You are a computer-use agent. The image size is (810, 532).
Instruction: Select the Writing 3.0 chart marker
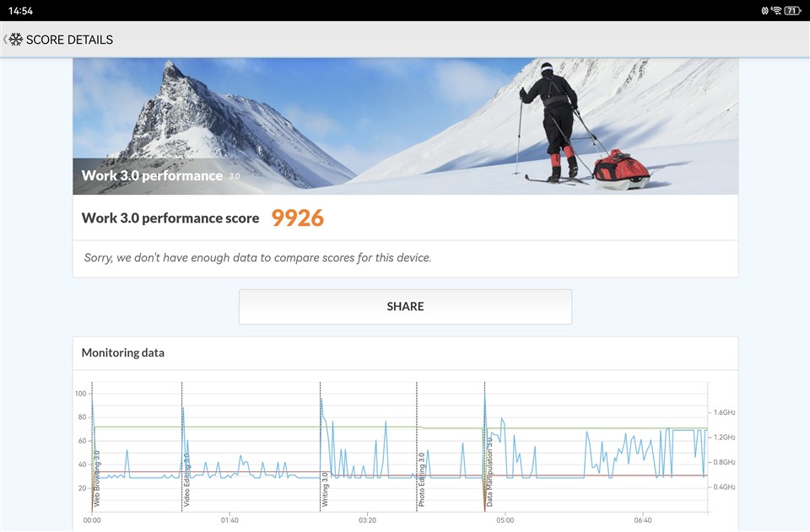pos(325,491)
